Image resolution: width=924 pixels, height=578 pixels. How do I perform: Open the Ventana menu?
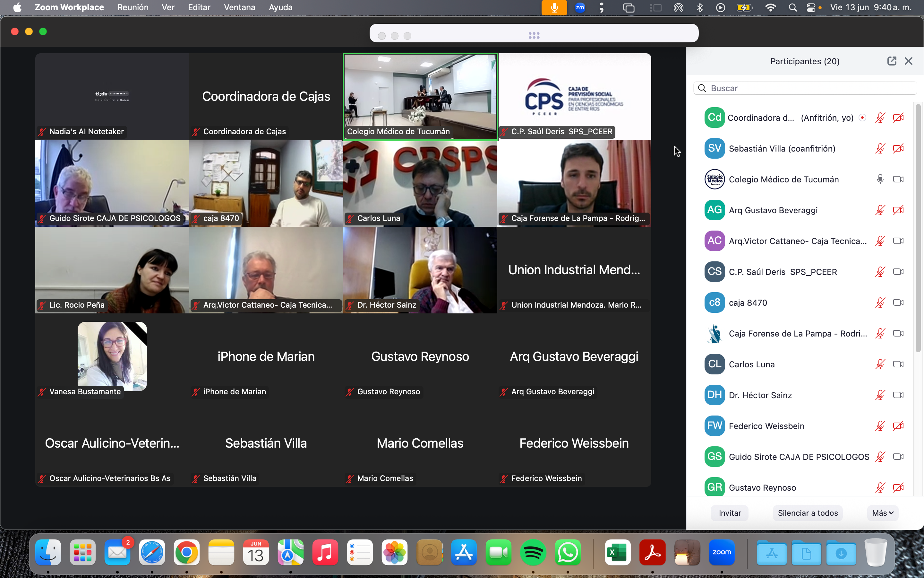pos(239,7)
